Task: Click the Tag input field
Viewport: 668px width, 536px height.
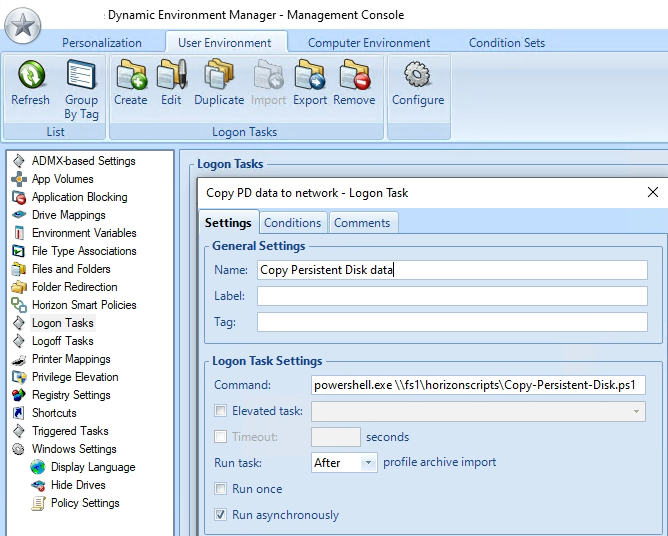Action: 452,322
